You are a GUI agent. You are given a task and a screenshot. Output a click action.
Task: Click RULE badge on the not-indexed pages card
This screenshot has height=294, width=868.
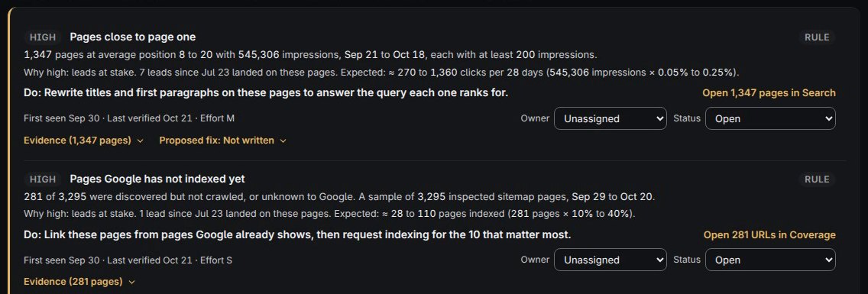click(817, 179)
